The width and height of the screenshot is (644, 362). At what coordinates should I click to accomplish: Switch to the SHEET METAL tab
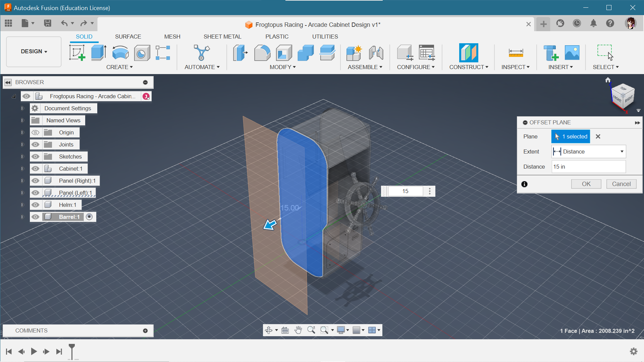222,37
